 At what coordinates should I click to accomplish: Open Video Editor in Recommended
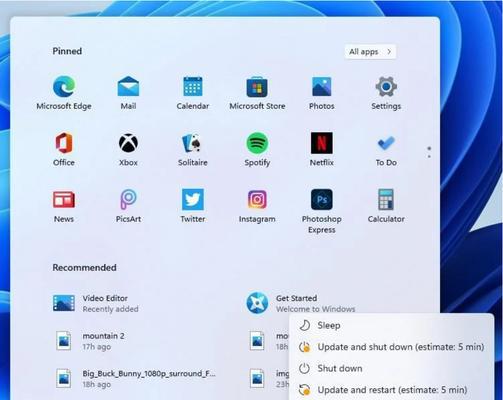pos(95,303)
